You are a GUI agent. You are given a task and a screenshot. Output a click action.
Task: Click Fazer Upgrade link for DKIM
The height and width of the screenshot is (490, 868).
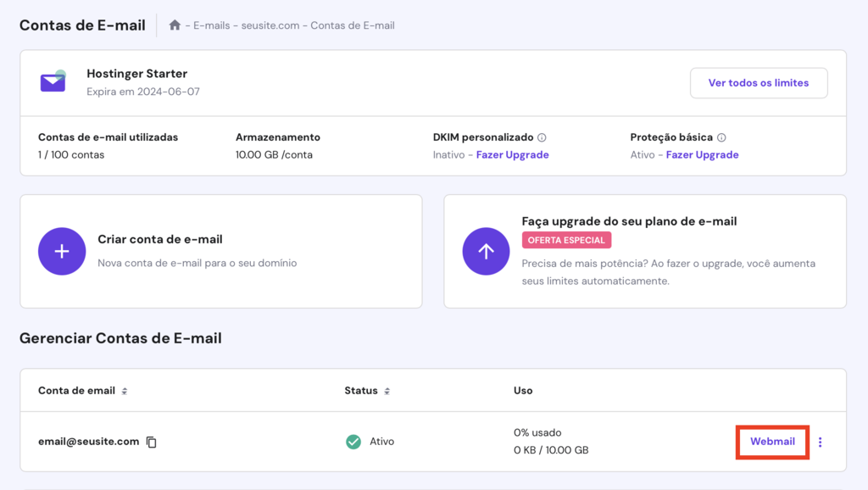pos(512,155)
